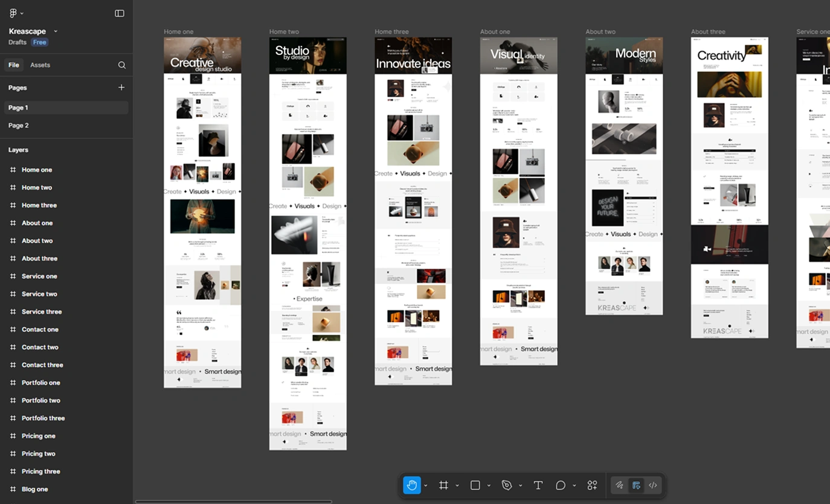Switch to Design mode in toolbar
Viewport: 830px width, 504px height.
[x=636, y=485]
